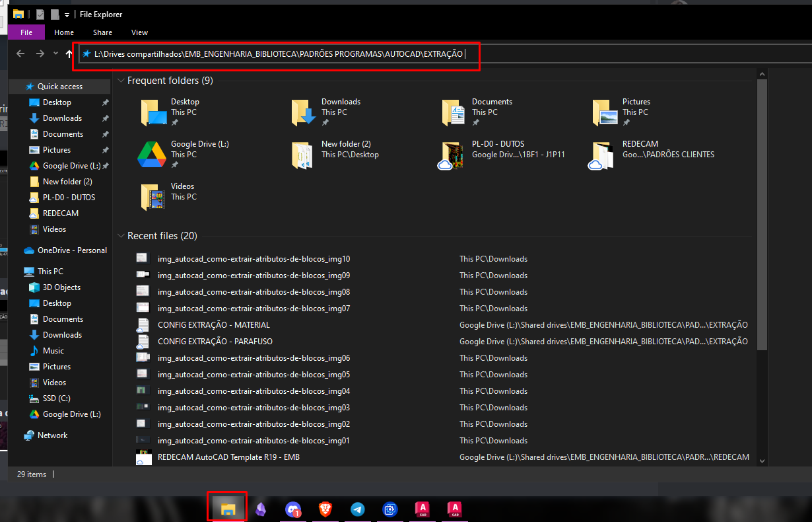
Task: Select OneDrive - Personal in navigation pane
Action: (x=72, y=250)
